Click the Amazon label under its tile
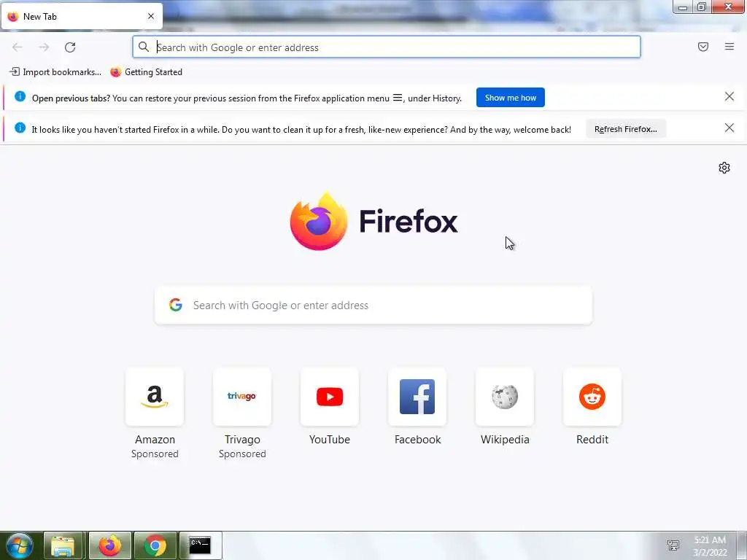 click(x=155, y=440)
